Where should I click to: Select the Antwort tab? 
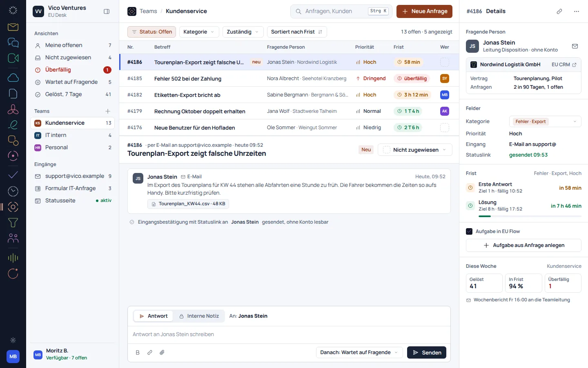tap(154, 316)
